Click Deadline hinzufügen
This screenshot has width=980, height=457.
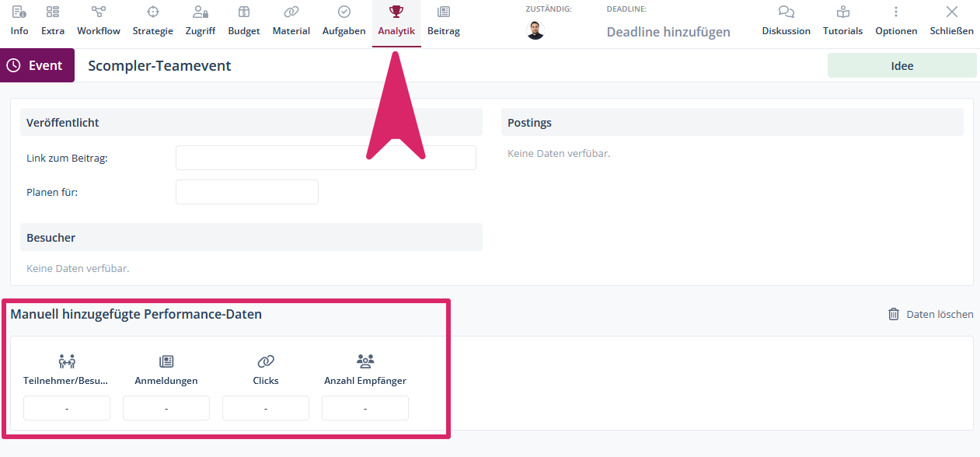click(x=668, y=32)
